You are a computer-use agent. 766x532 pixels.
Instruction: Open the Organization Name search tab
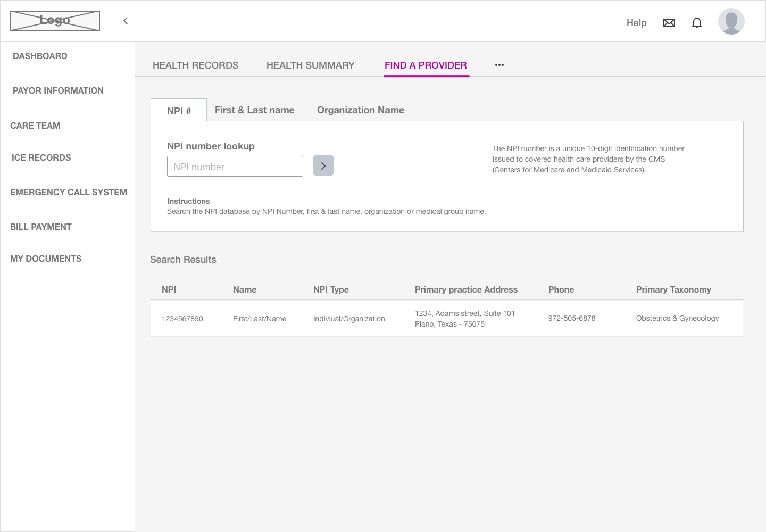[x=360, y=110]
